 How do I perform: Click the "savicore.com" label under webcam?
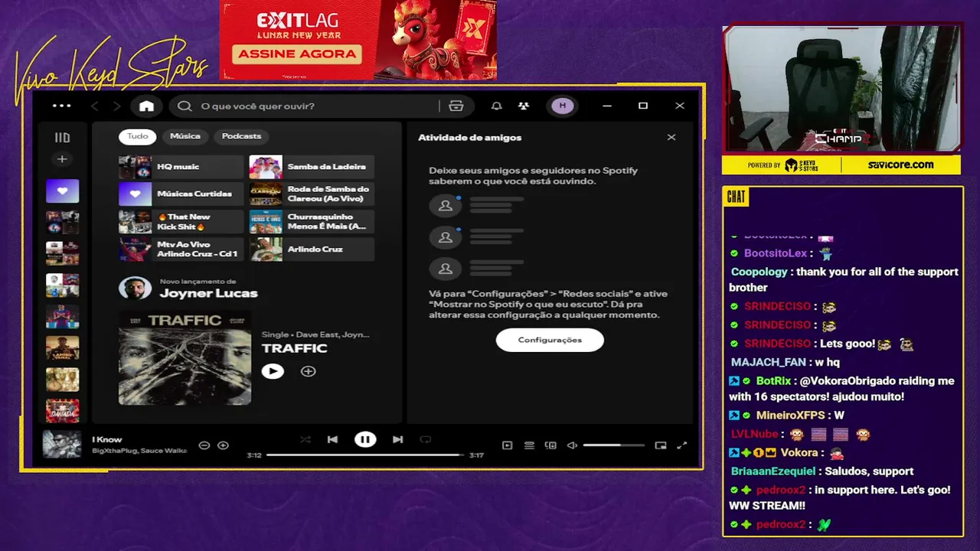[x=900, y=165]
